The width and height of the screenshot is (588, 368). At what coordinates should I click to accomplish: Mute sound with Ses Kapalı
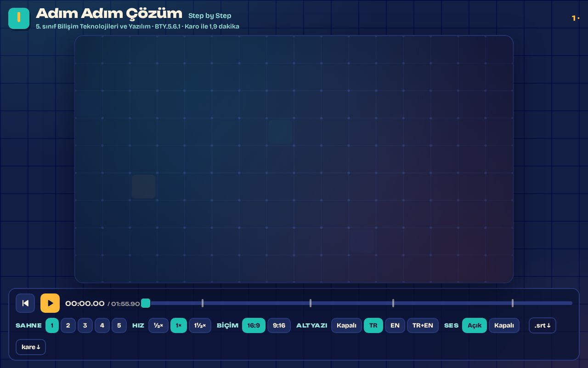[x=504, y=325]
